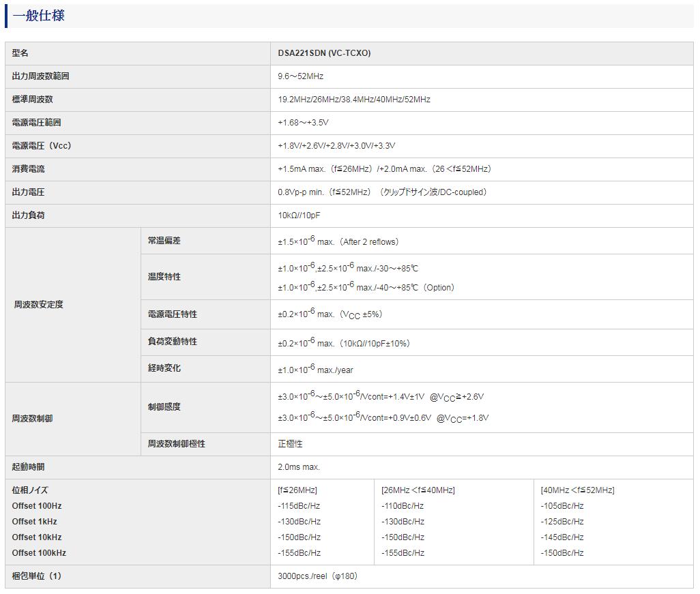Select the [26MHz<f≦40MHz] column header
700x594 pixels.
point(418,490)
